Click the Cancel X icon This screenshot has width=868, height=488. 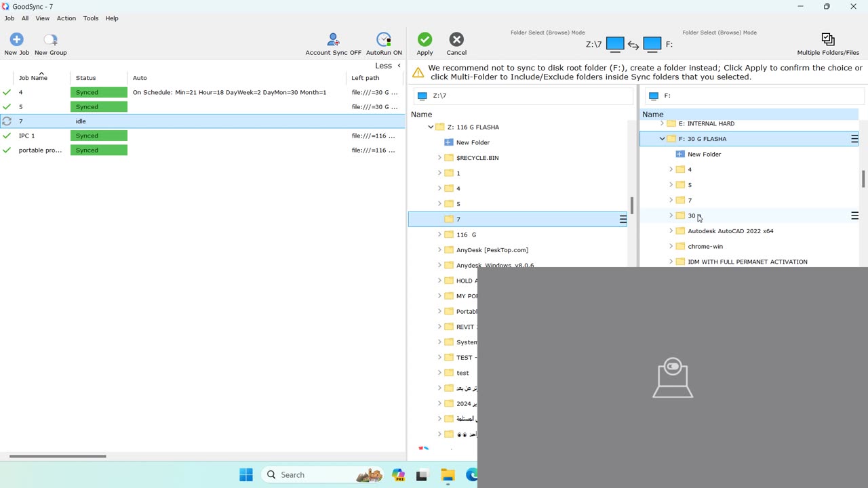456,39
